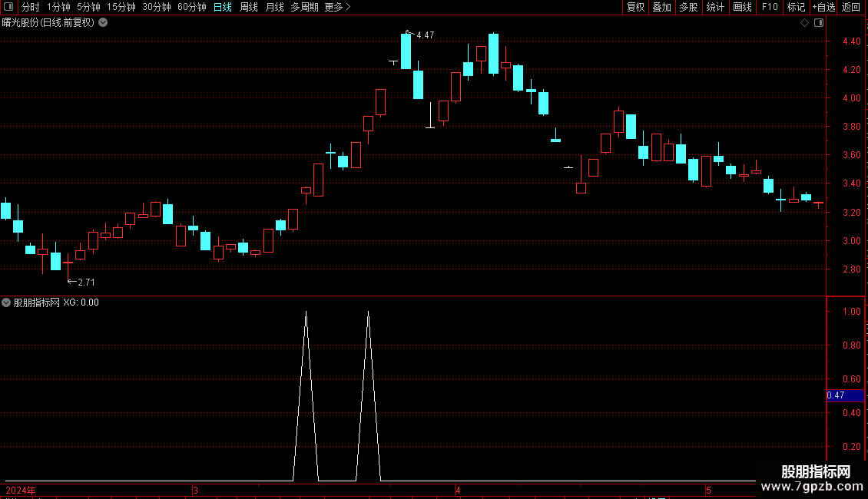
Task: Click the 1.00 indicator axis label
Action: [851, 312]
